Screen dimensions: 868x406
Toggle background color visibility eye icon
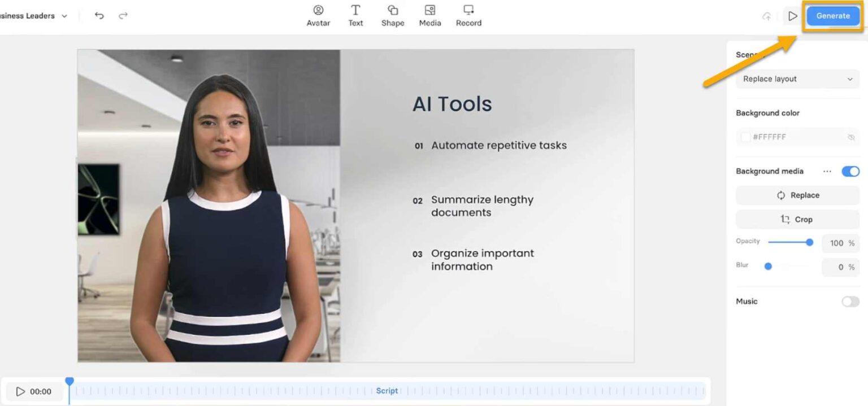(x=851, y=137)
